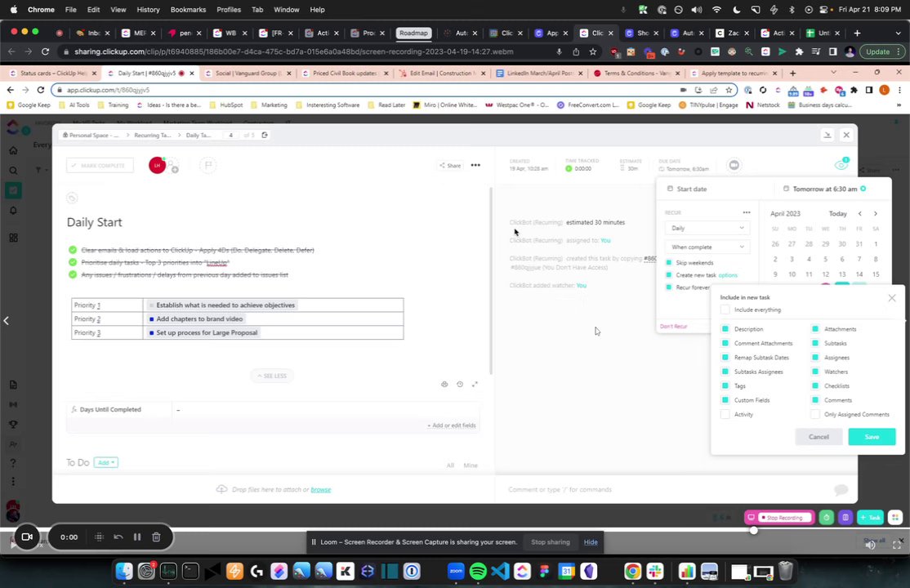Toggle the Loom camera bubble icon
The height and width of the screenshot is (588, 910).
click(27, 537)
